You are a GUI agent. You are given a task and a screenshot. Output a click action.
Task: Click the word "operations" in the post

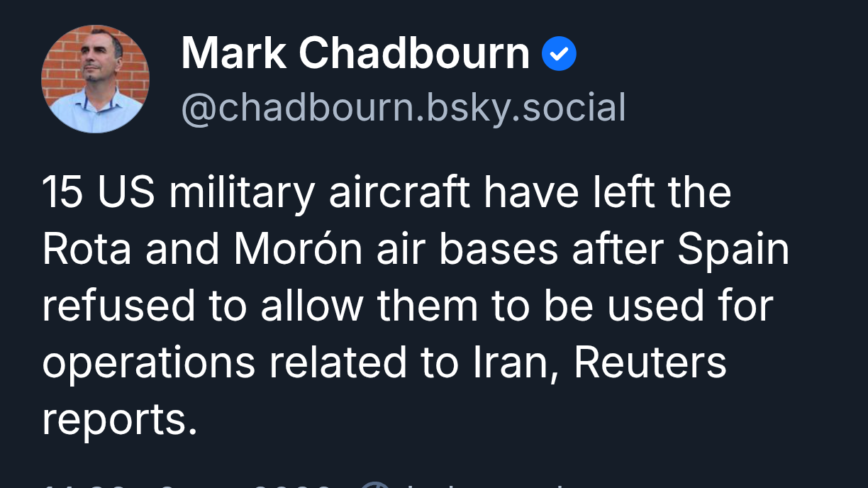[x=148, y=364]
